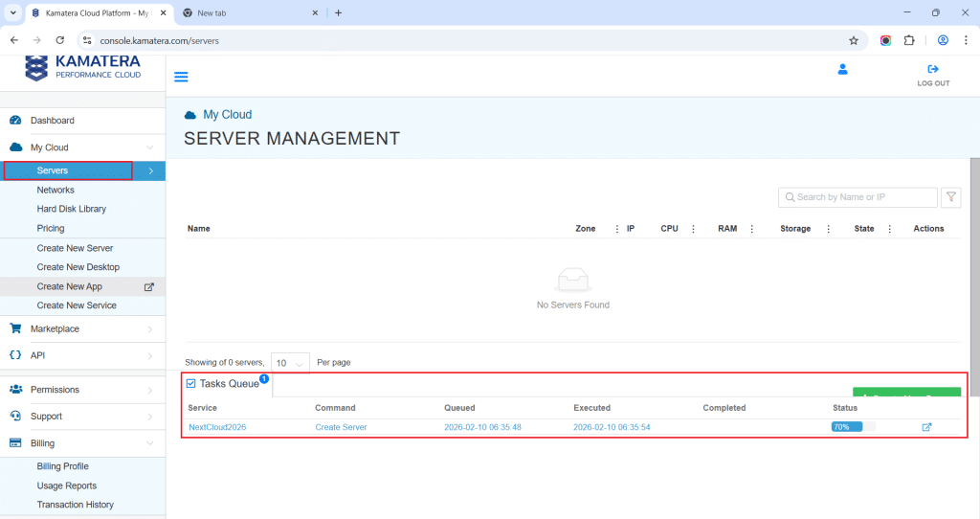The height and width of the screenshot is (519, 980).
Task: Switch to the New tab browser tab
Action: [250, 13]
